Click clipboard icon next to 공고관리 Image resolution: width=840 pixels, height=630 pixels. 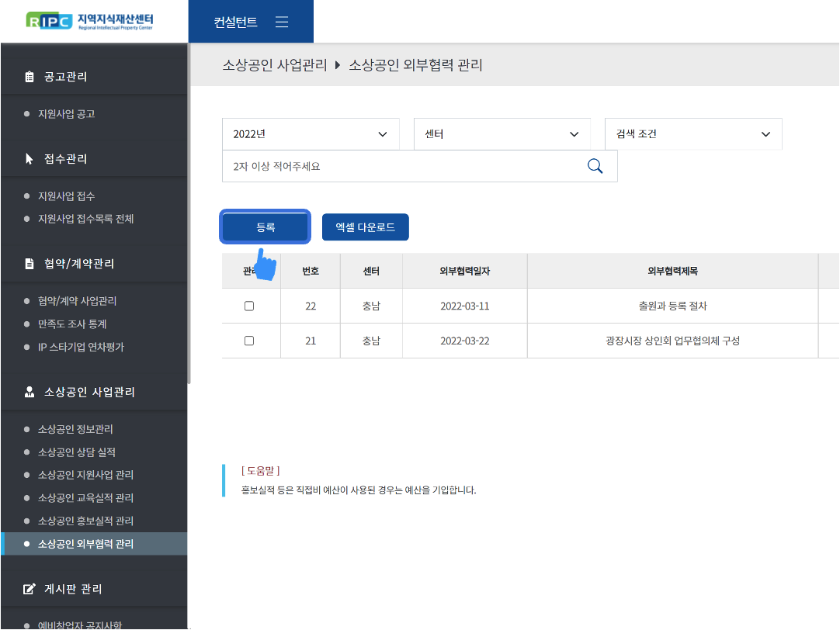pos(30,77)
